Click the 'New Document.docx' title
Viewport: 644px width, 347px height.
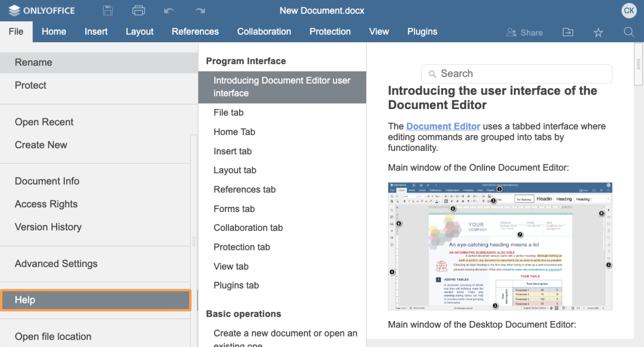pos(322,10)
